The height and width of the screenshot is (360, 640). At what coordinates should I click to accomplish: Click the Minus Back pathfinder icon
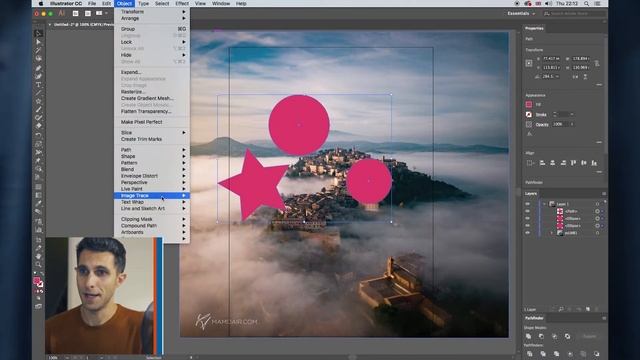[x=596, y=354]
